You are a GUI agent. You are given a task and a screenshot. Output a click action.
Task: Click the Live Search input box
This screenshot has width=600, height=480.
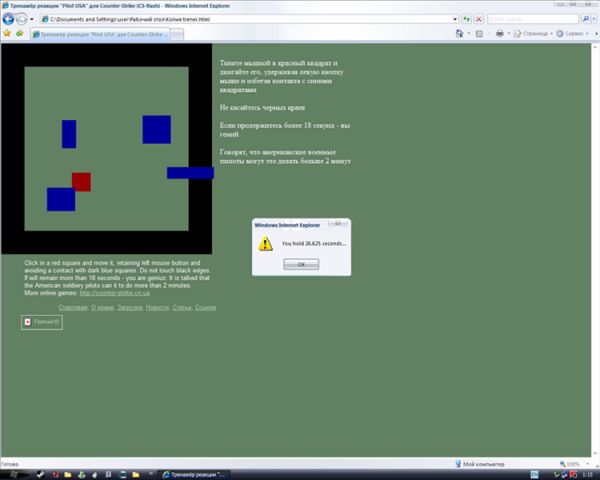(533, 19)
